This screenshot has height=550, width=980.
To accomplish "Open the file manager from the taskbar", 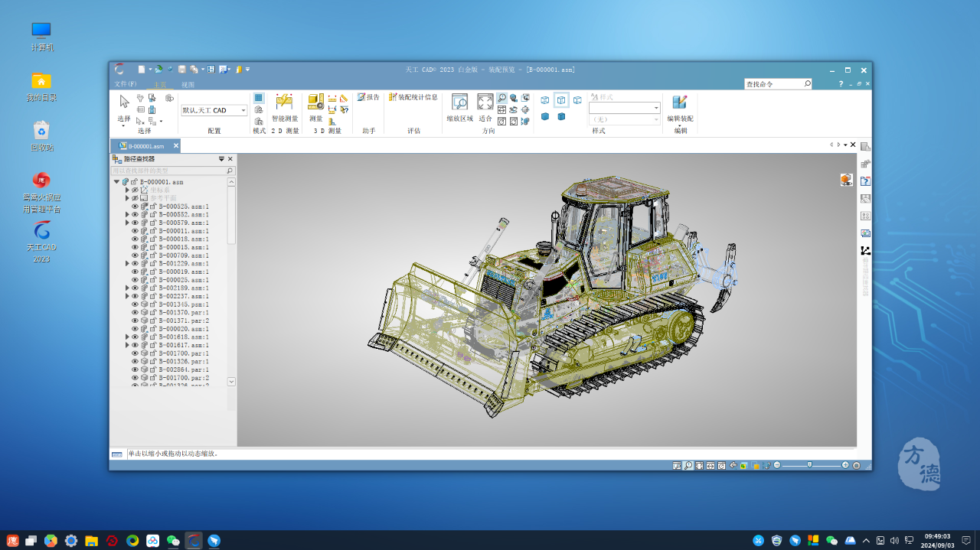I will pos(91,541).
